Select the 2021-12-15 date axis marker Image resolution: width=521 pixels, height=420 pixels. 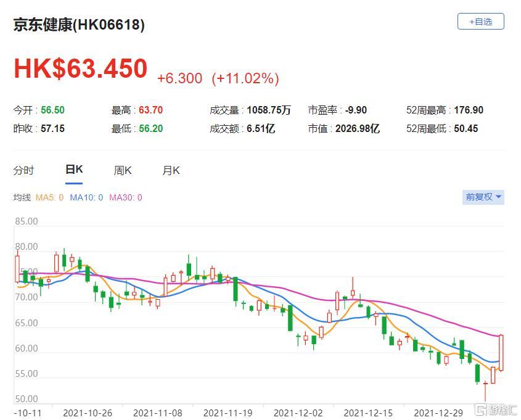[x=368, y=413]
